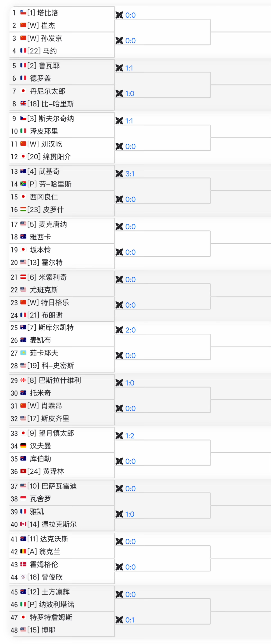The image size is (271, 644).
Task: Select player [W] 特日格乐
Action: [48, 302]
